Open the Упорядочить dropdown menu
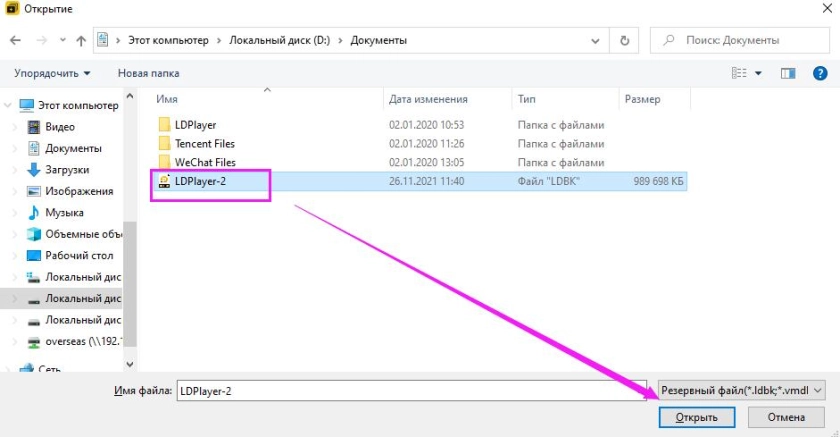The width and height of the screenshot is (840, 437). coord(52,73)
